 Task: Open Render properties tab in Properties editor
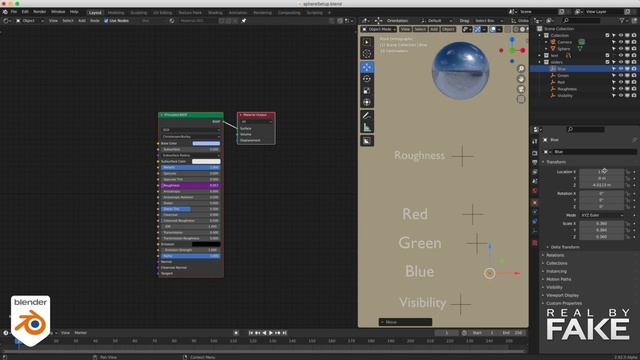tap(535, 153)
